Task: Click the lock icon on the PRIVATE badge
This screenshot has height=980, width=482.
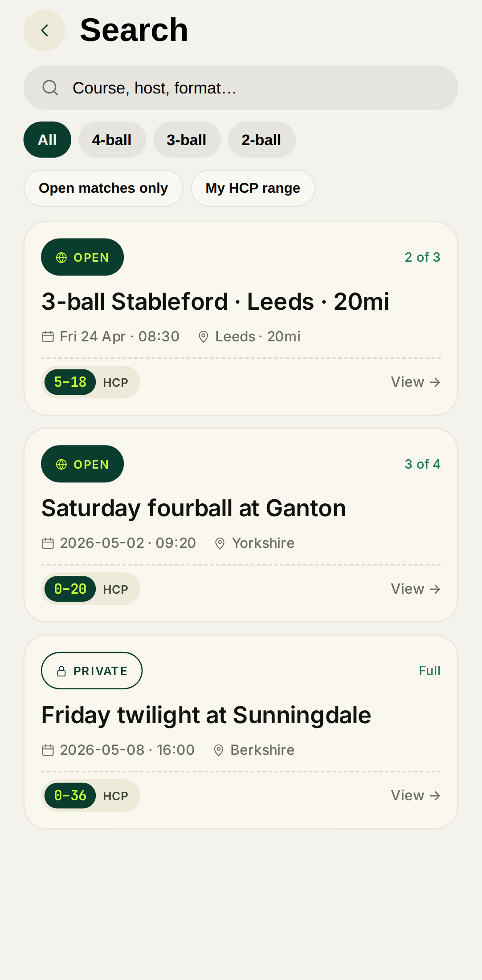Action: (61, 671)
